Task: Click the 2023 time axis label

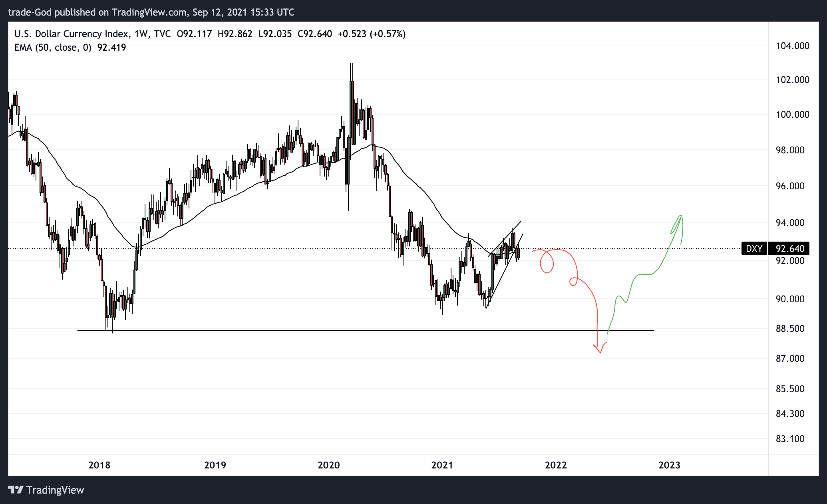Action: (669, 465)
